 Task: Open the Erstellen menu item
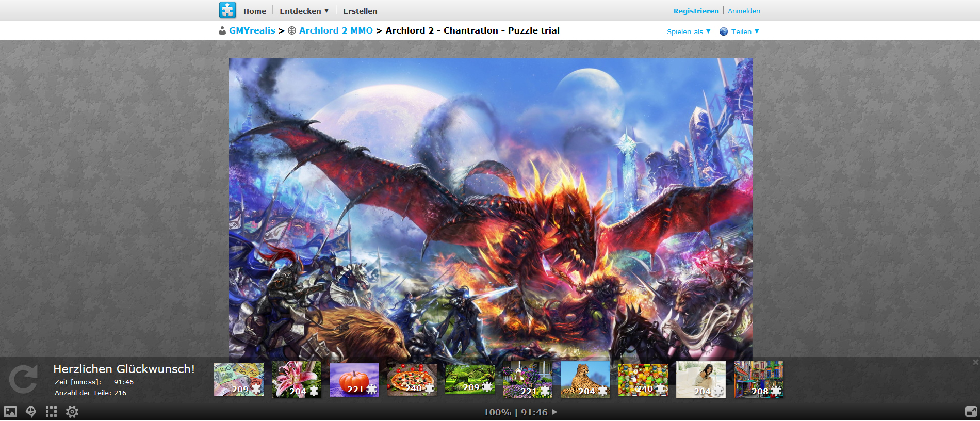360,11
